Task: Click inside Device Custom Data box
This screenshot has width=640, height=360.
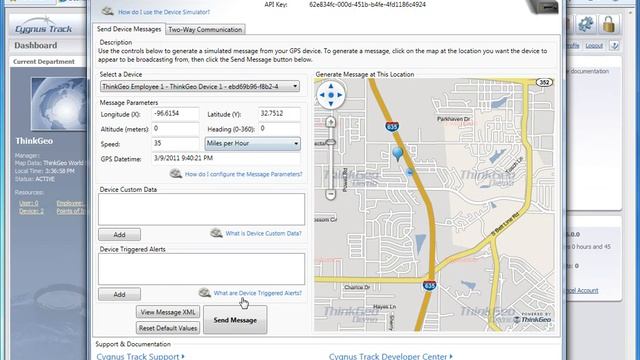Action: (201, 209)
